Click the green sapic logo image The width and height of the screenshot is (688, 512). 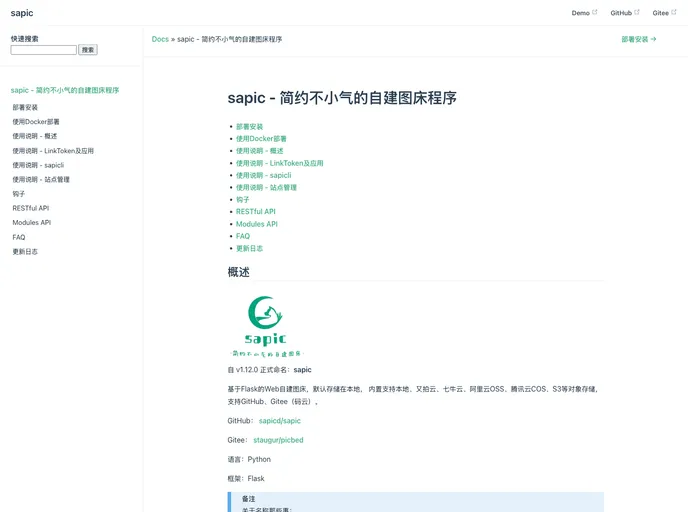[x=266, y=326]
